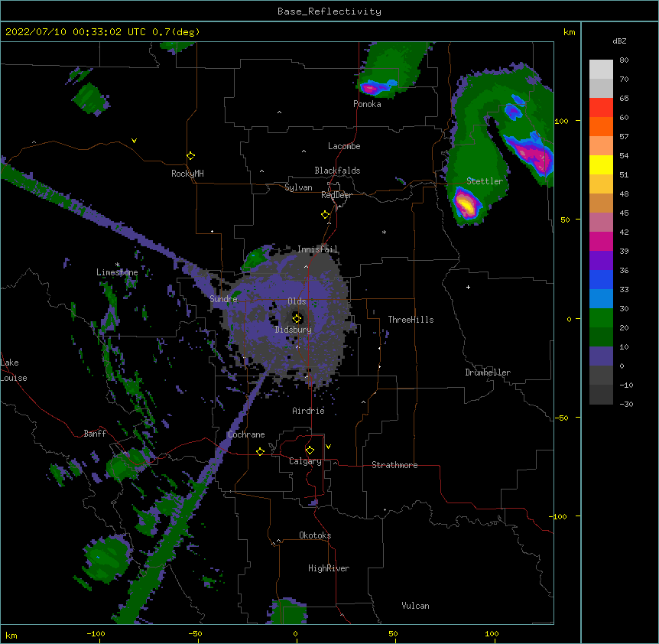Screen dimensions: 659x644
Task: Select the yellow diamond marker above Calgary label
Action: [x=310, y=450]
